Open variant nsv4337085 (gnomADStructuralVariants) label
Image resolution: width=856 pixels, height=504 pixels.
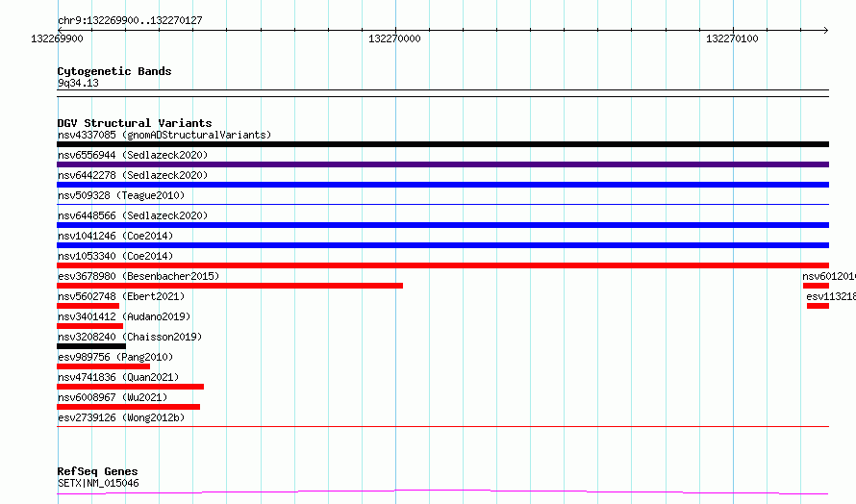(x=164, y=135)
